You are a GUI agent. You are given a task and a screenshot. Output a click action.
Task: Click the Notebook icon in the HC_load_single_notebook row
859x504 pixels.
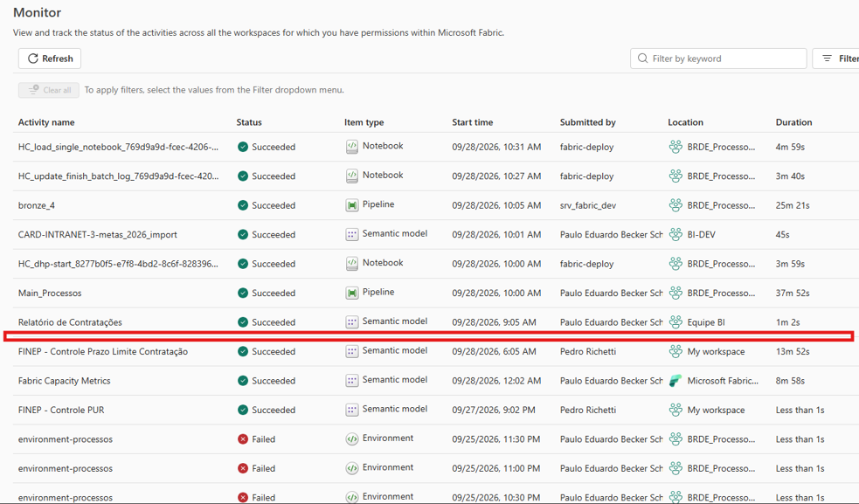pyautogui.click(x=352, y=146)
